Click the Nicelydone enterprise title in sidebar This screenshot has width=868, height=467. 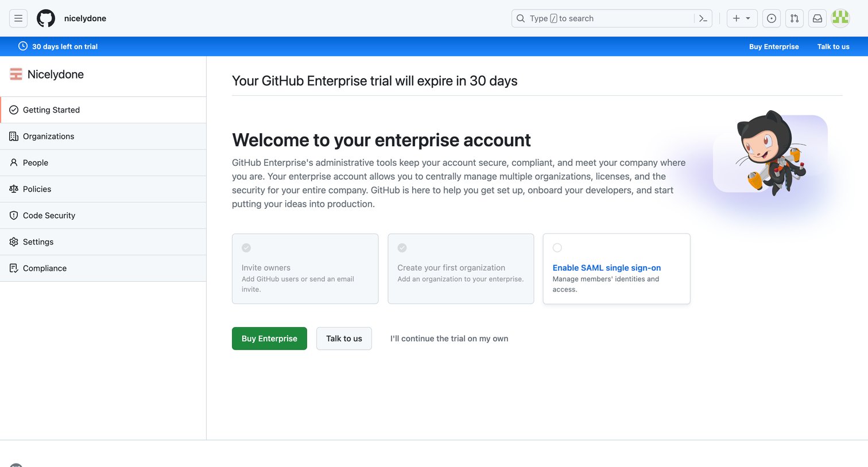click(56, 74)
